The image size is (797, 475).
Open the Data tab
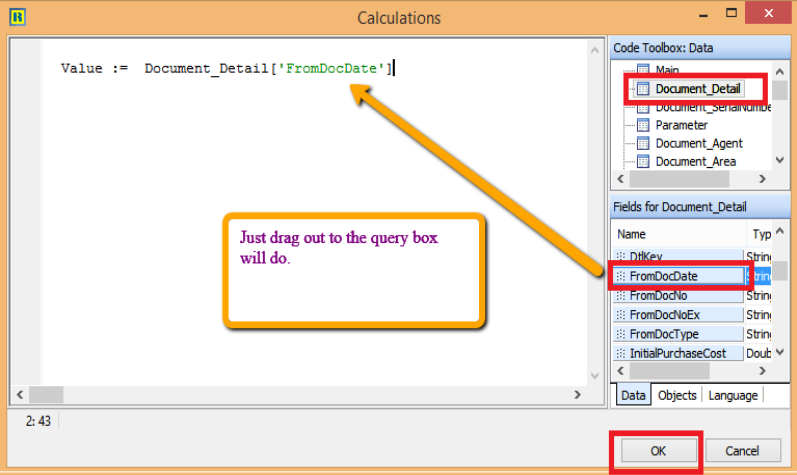[x=633, y=395]
